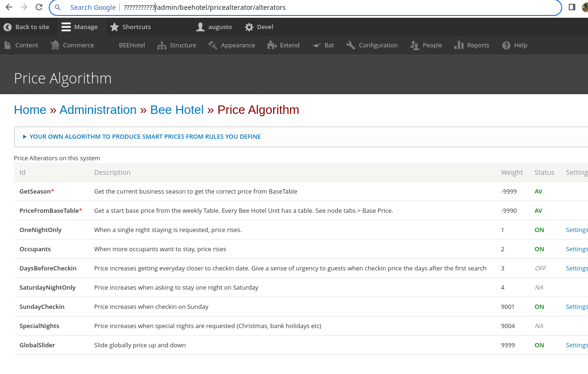588x374 pixels.
Task: Click the Status column header
Action: click(x=544, y=172)
